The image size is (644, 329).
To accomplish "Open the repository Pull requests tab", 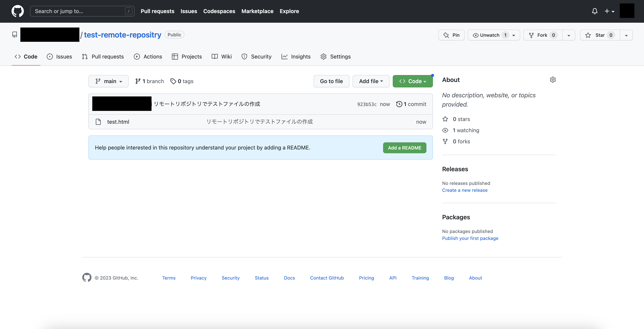I will 103,57.
